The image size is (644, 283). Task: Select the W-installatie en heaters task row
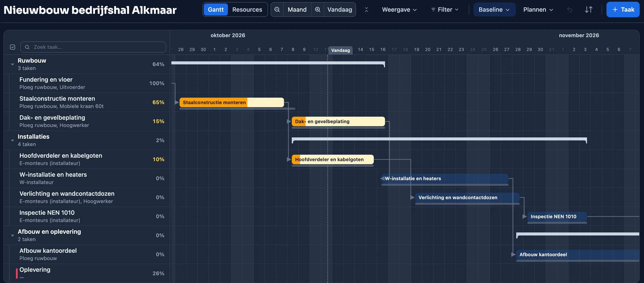coord(87,178)
